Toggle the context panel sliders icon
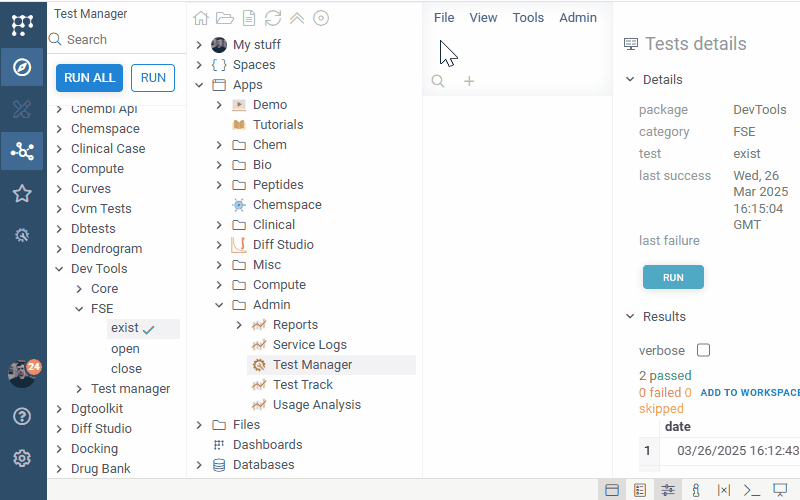The image size is (800, 500). tap(668, 490)
